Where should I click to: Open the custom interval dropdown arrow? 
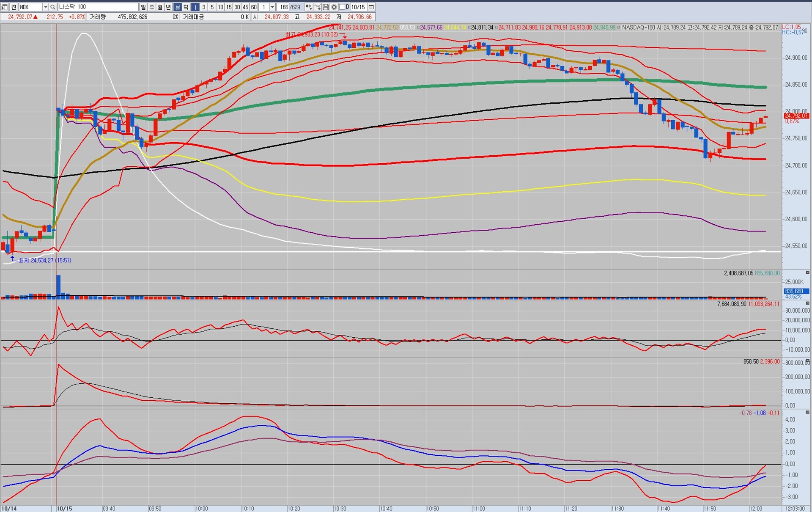pyautogui.click(x=272, y=7)
